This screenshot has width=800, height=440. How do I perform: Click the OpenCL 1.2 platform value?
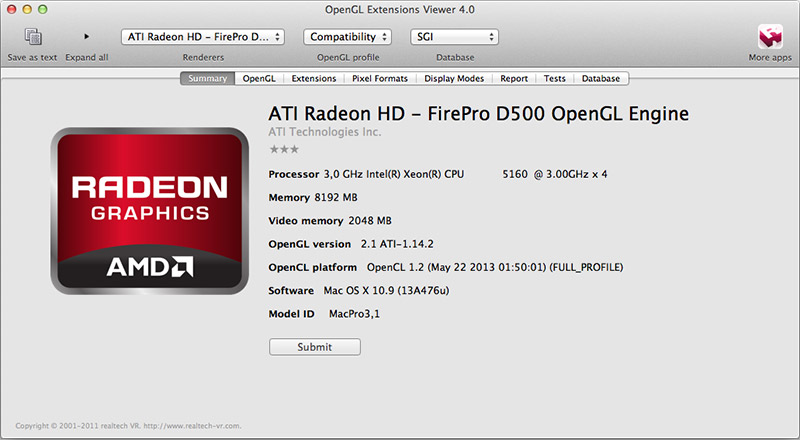(495, 267)
